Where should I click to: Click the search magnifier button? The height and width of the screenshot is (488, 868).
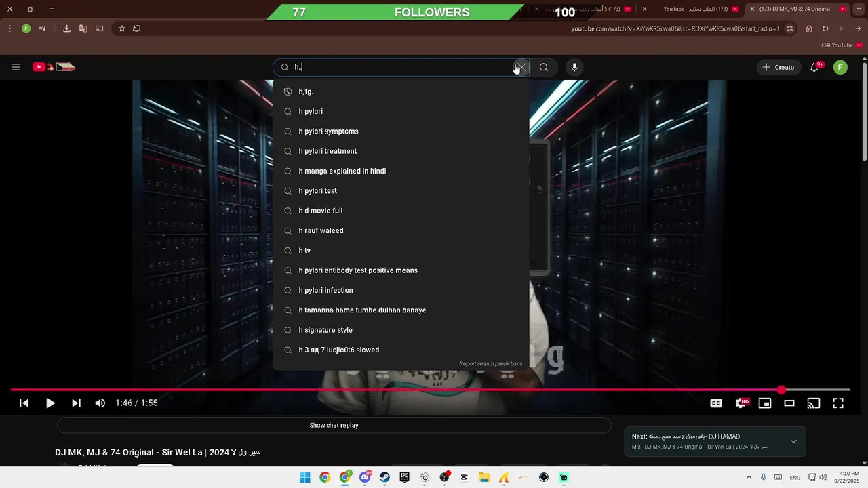tap(544, 67)
